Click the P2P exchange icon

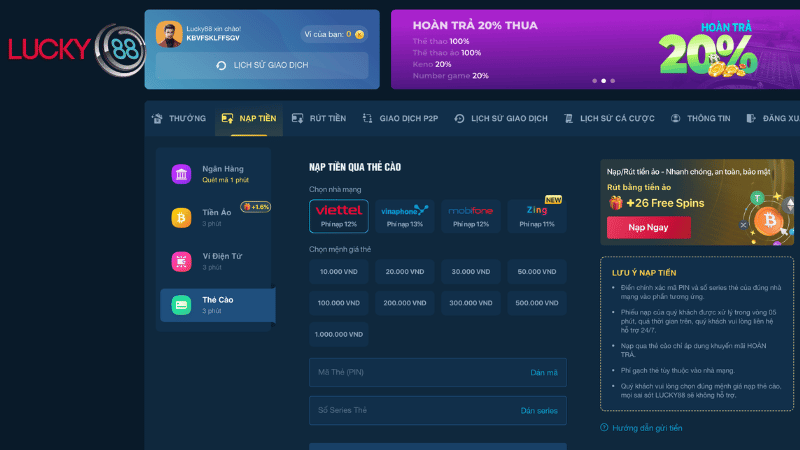click(x=367, y=118)
